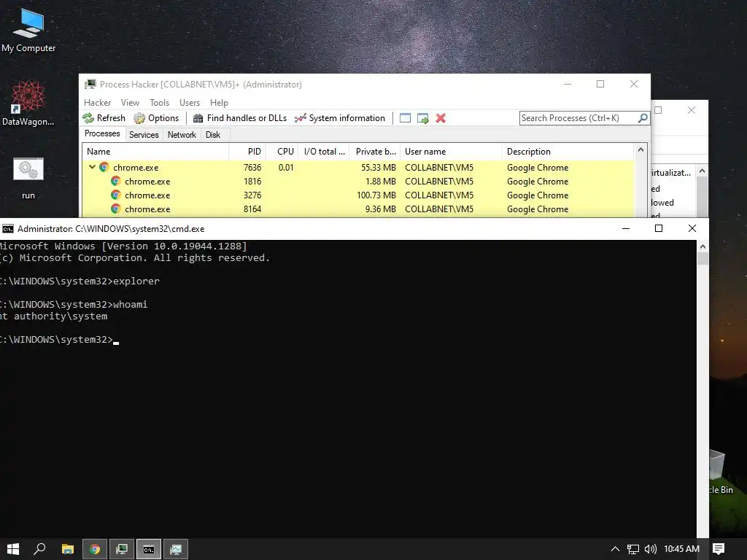
Task: Switch to the Services tab
Action: (144, 135)
